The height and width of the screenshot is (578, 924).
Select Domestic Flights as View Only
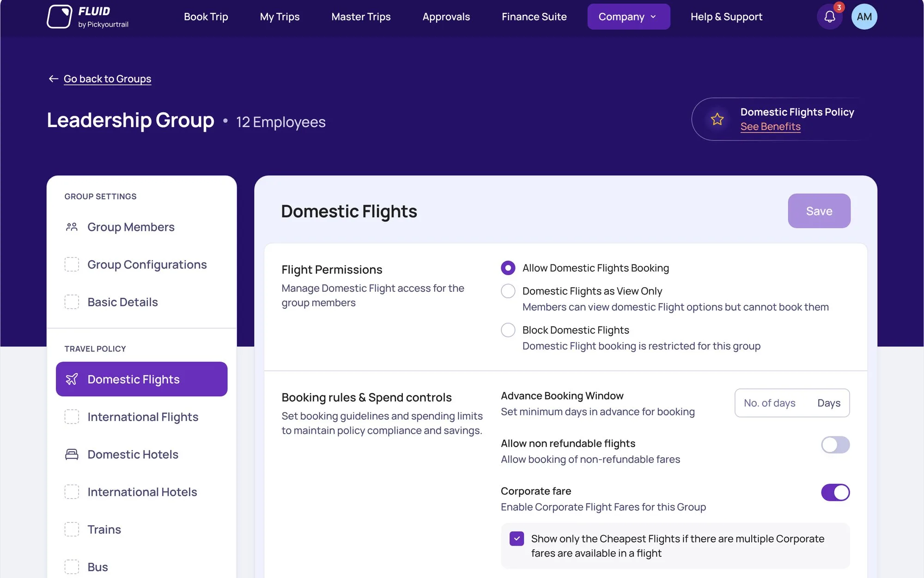pos(508,291)
